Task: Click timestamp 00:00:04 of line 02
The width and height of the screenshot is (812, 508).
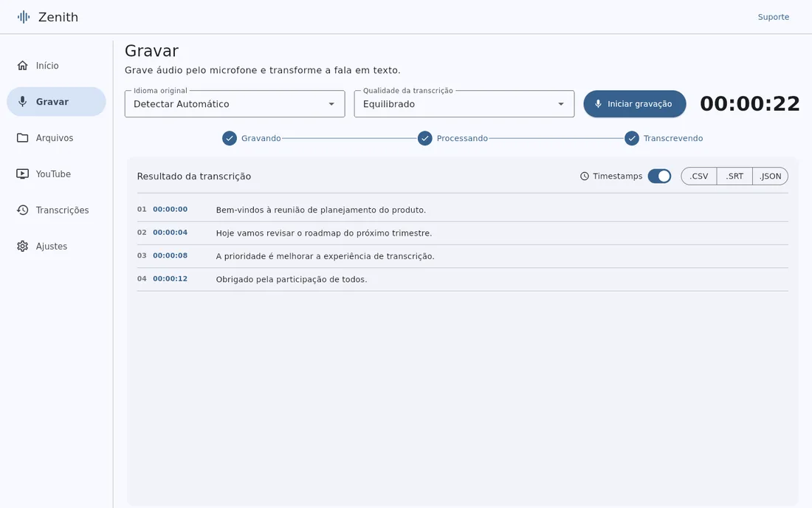Action: (170, 233)
